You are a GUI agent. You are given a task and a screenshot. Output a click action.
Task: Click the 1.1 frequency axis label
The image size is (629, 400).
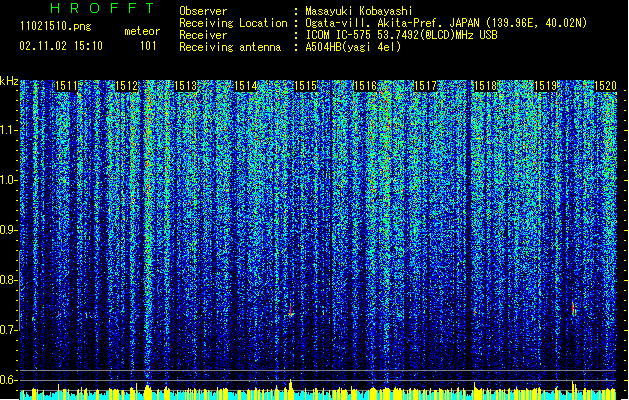point(9,130)
